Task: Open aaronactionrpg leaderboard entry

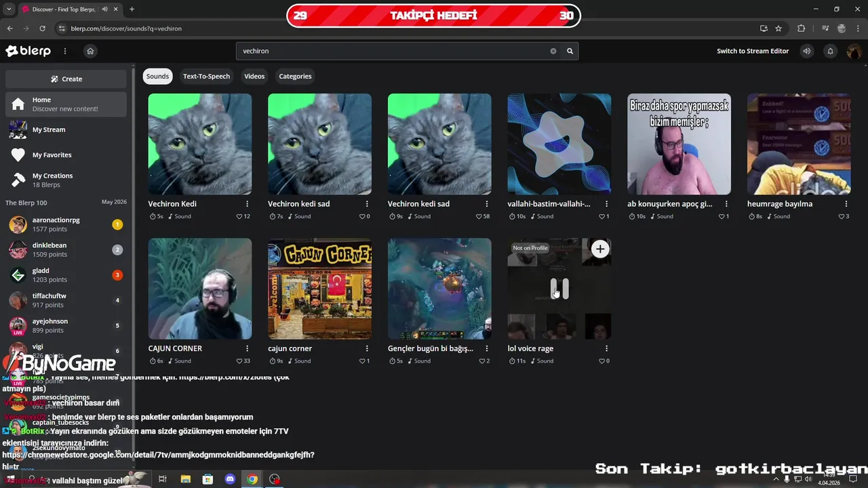Action: pyautogui.click(x=66, y=224)
